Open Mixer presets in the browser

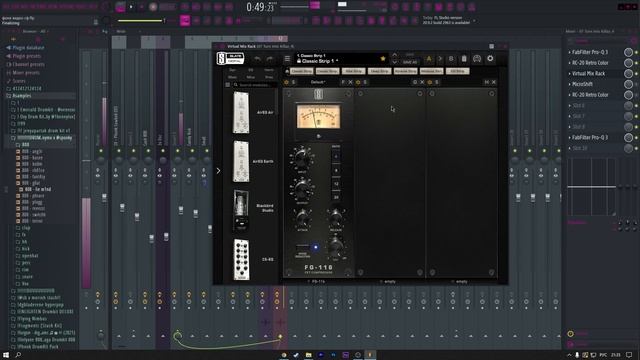click(26, 73)
